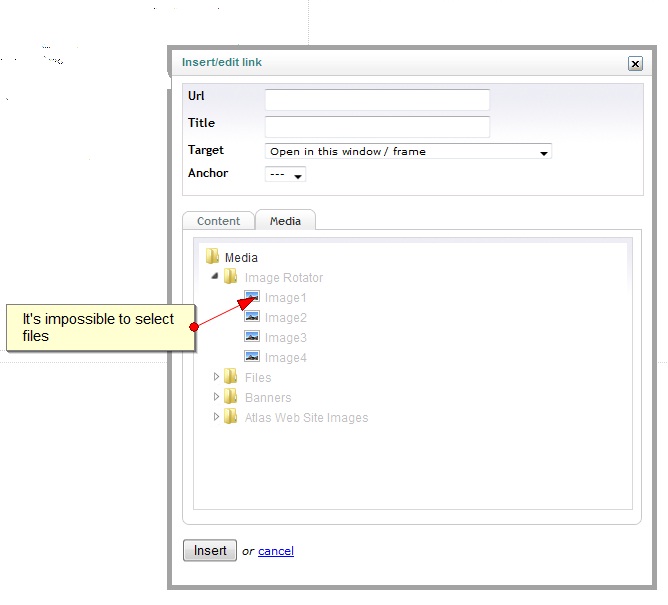
Task: Select the Media tab
Action: click(285, 221)
